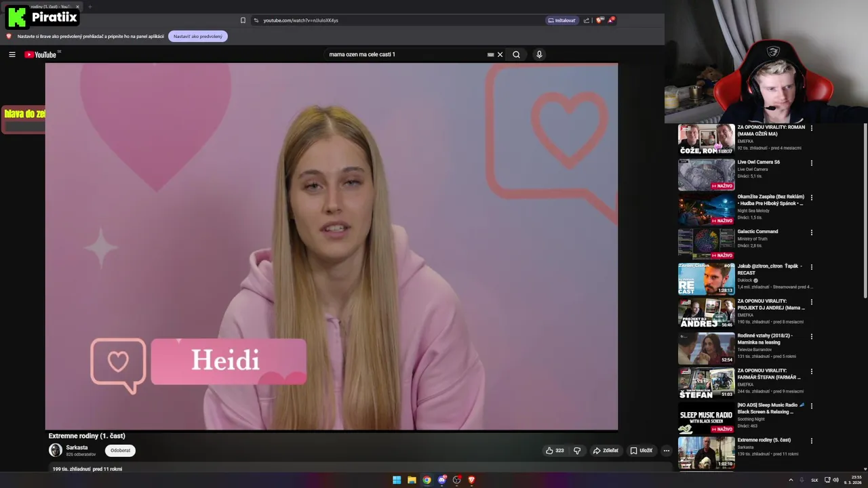Open Galactic Command live thumbnail

[x=706, y=243]
